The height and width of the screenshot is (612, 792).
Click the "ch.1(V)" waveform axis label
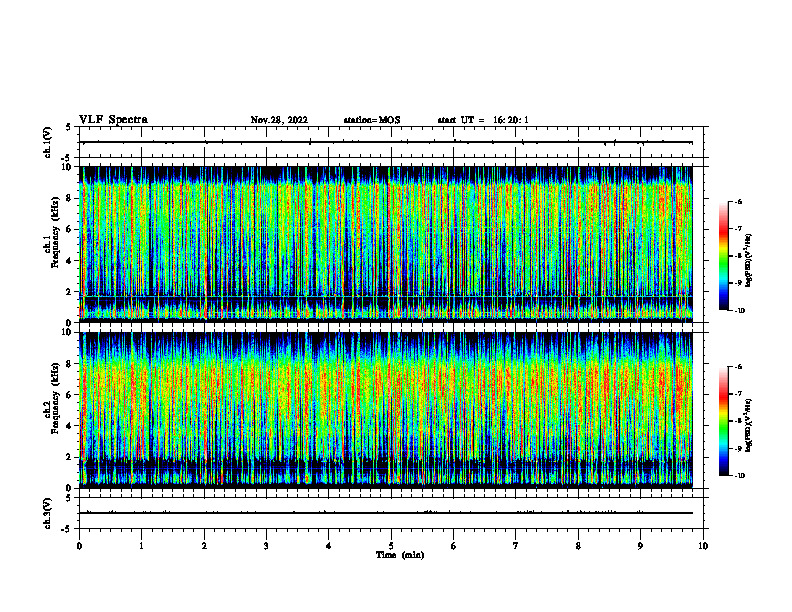click(x=47, y=142)
